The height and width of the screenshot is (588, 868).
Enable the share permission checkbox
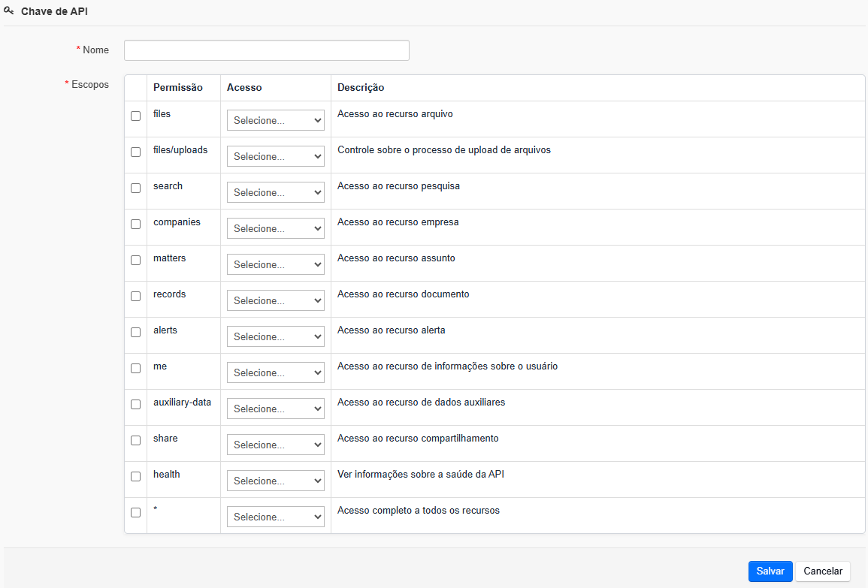pyautogui.click(x=135, y=440)
